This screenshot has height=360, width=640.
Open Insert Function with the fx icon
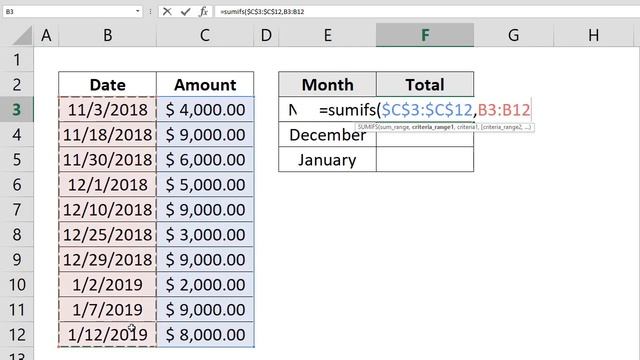point(204,11)
